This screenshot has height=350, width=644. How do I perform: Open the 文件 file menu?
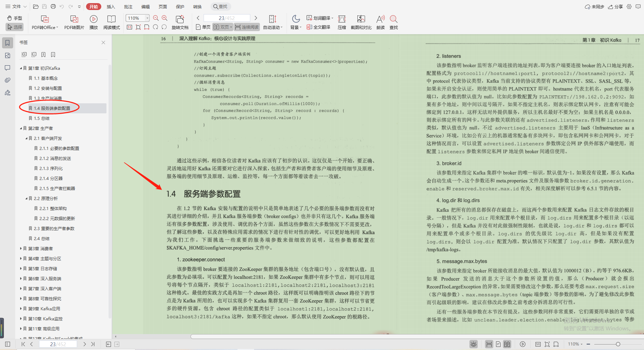click(x=16, y=7)
